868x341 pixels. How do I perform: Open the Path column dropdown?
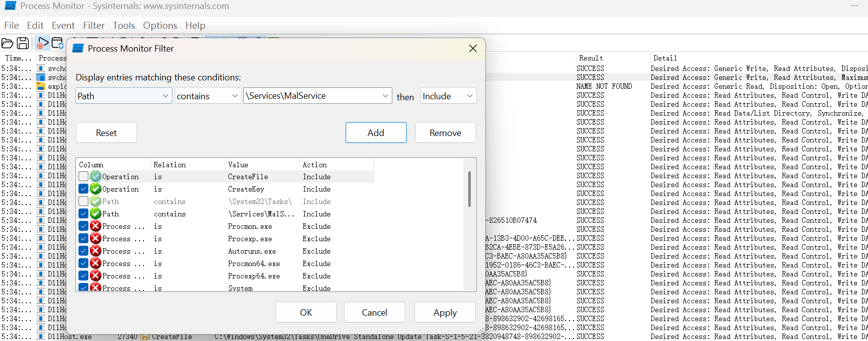click(124, 96)
